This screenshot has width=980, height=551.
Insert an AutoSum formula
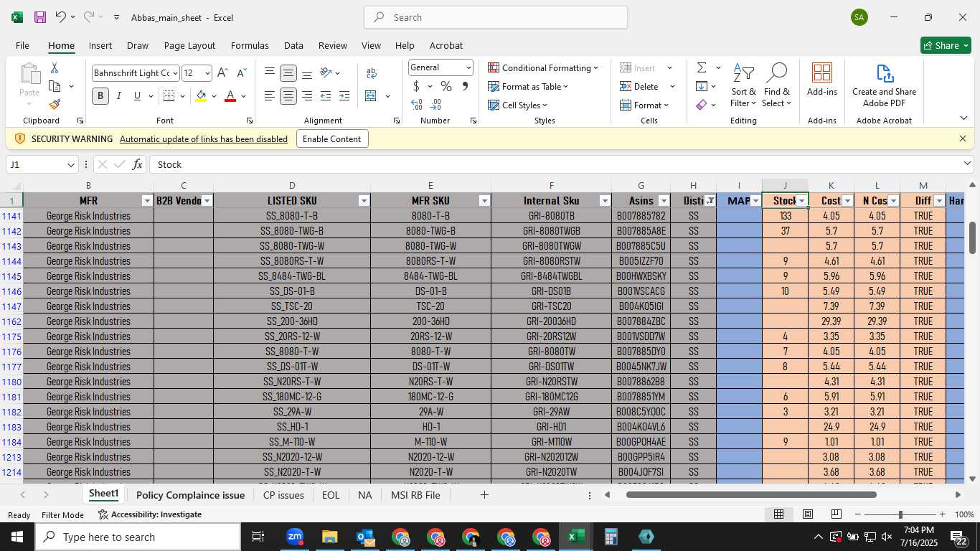pyautogui.click(x=702, y=67)
